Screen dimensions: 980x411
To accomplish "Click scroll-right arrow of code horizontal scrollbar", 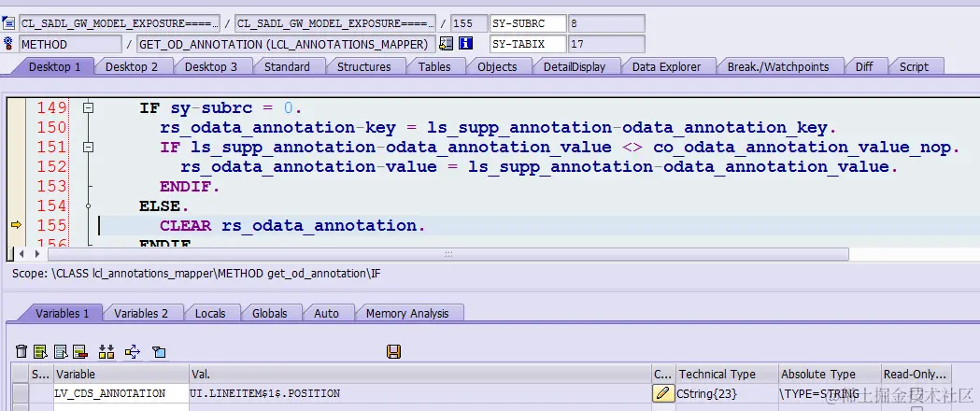I will [x=36, y=254].
